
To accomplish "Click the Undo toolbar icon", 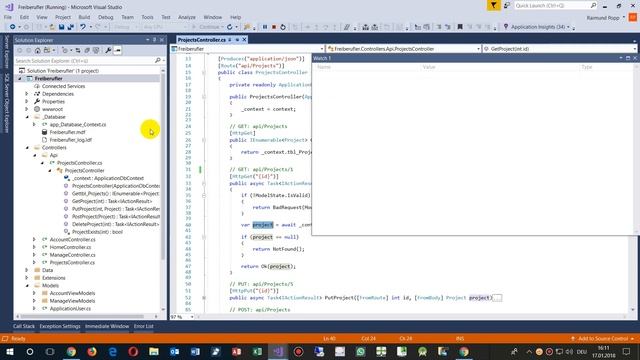I will coord(83,27).
